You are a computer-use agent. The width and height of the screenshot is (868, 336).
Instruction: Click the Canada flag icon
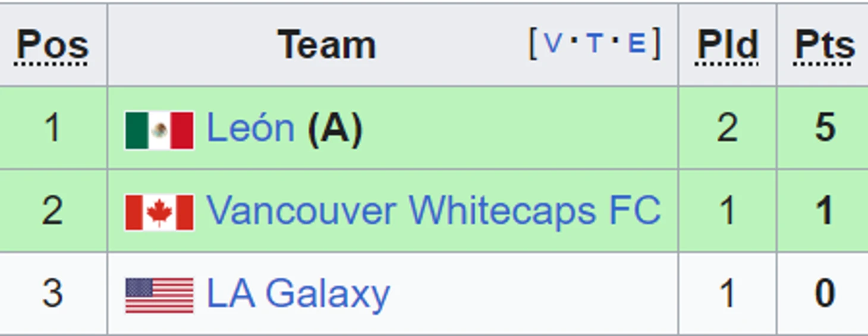pos(159,212)
